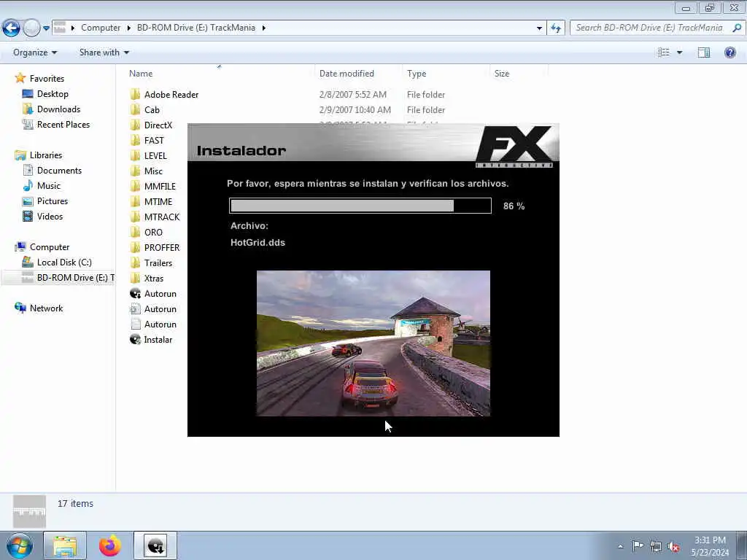This screenshot has height=560, width=747.
Task: Open Local Disk (C:) in the sidebar
Action: tap(64, 262)
